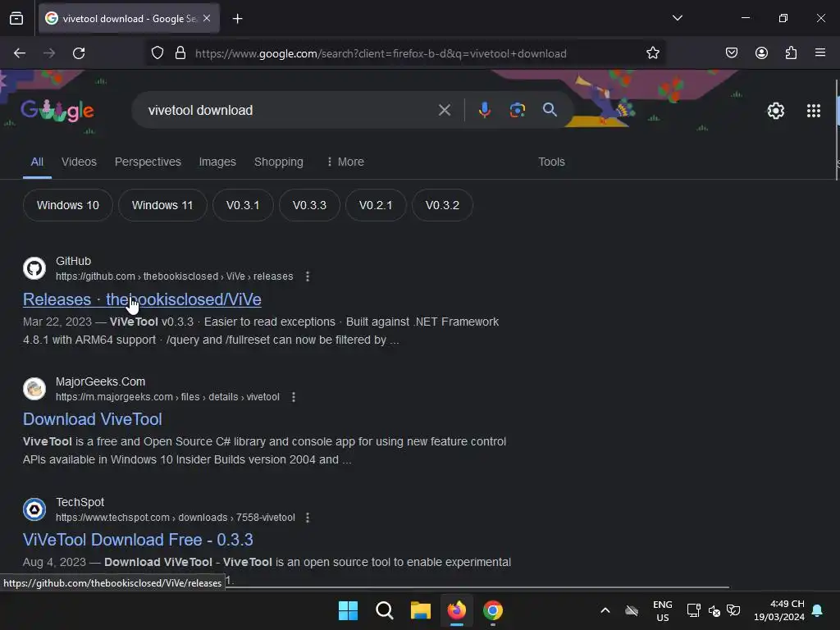Open the Windows notification bell
Screen dimensions: 840x630
[x=818, y=610]
